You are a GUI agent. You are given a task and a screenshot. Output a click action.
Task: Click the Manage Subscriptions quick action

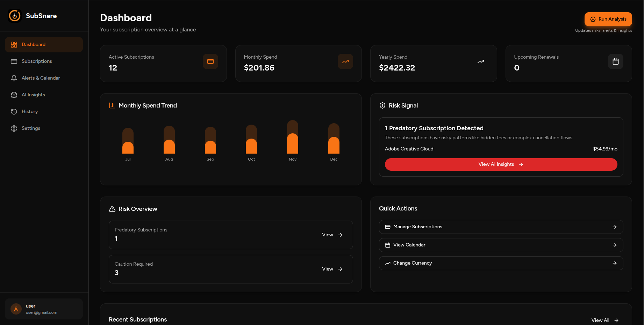pyautogui.click(x=501, y=227)
